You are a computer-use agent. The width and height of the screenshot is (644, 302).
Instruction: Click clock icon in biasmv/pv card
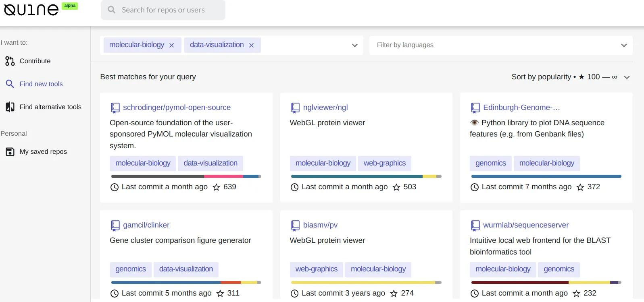[294, 294]
